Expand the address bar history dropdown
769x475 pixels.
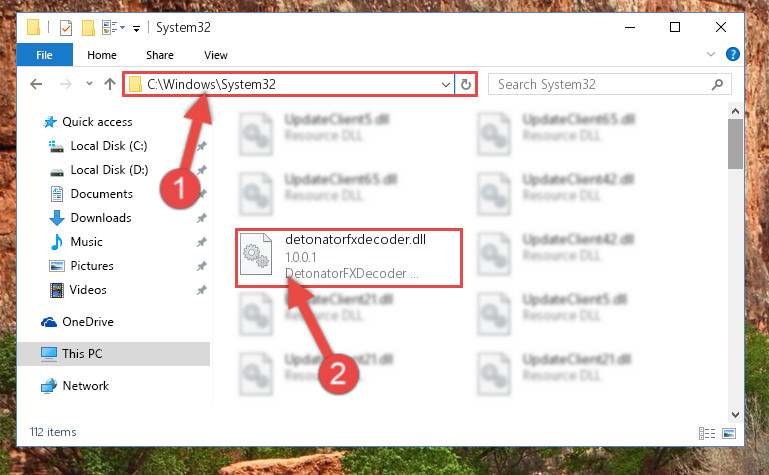click(445, 84)
